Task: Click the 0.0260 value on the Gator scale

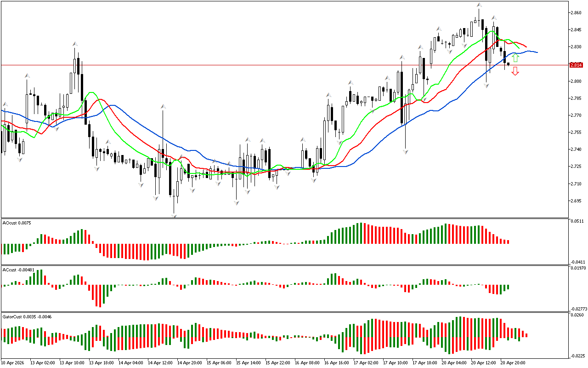Action: 577,315
